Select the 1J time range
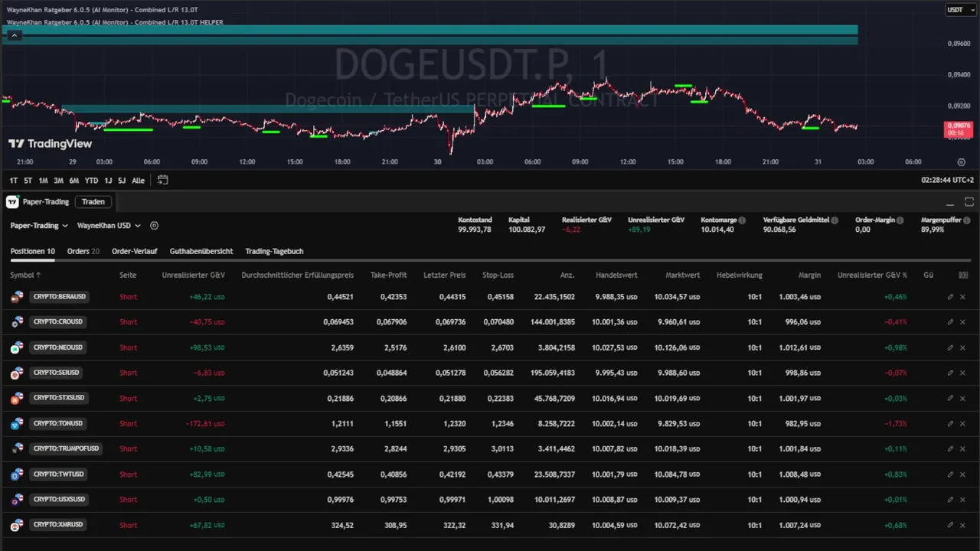Viewport: 980px width, 551px height. pyautogui.click(x=108, y=181)
